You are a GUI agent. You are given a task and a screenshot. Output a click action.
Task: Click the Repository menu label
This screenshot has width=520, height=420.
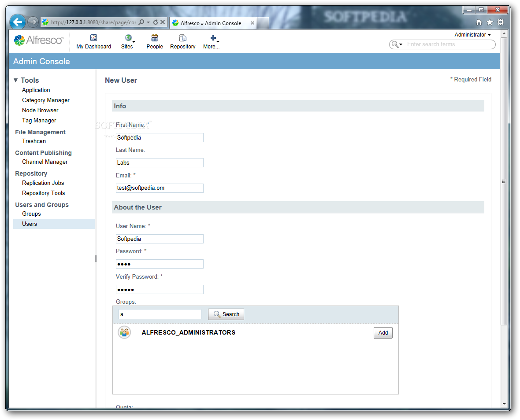[x=183, y=47]
